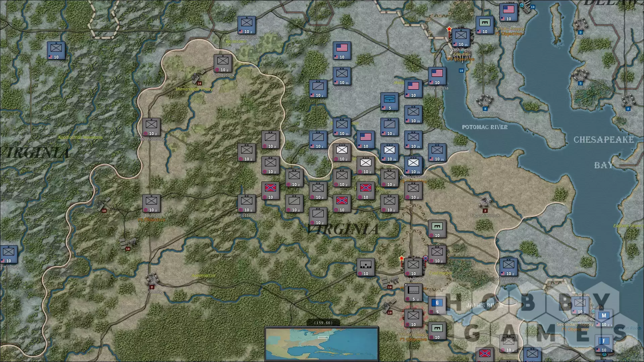
Task: Click the Confederate unit at Petersburg
Action: point(413,318)
